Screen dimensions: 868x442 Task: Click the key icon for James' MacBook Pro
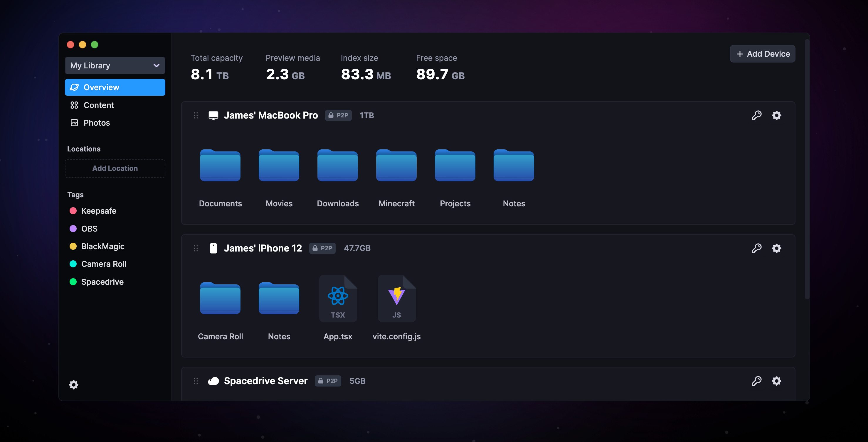pos(756,115)
